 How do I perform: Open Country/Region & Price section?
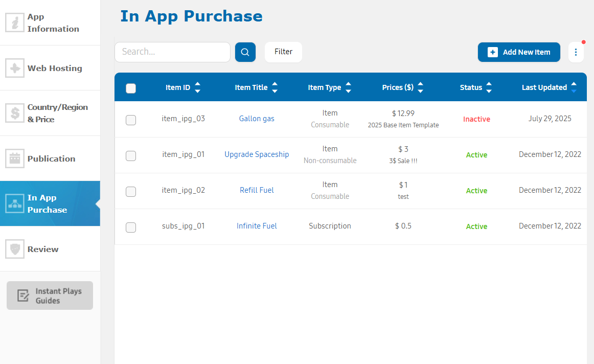[x=50, y=113]
